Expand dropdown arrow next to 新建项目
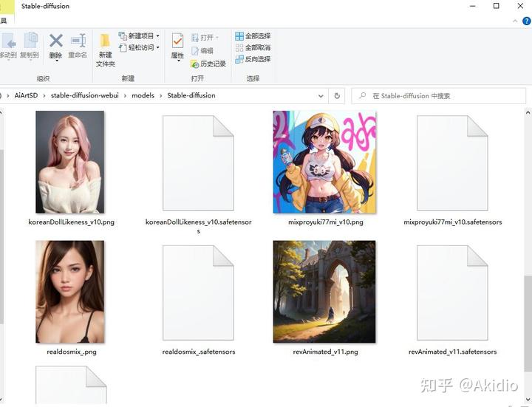 pos(158,36)
